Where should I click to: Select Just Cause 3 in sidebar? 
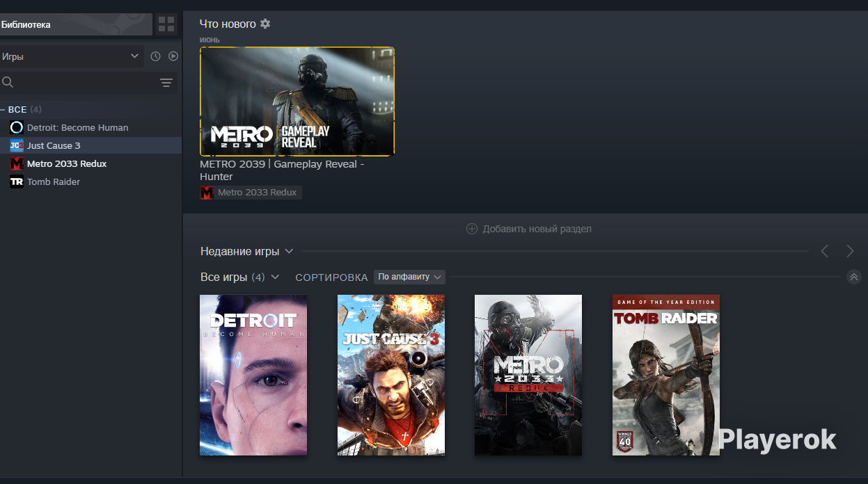(x=90, y=145)
